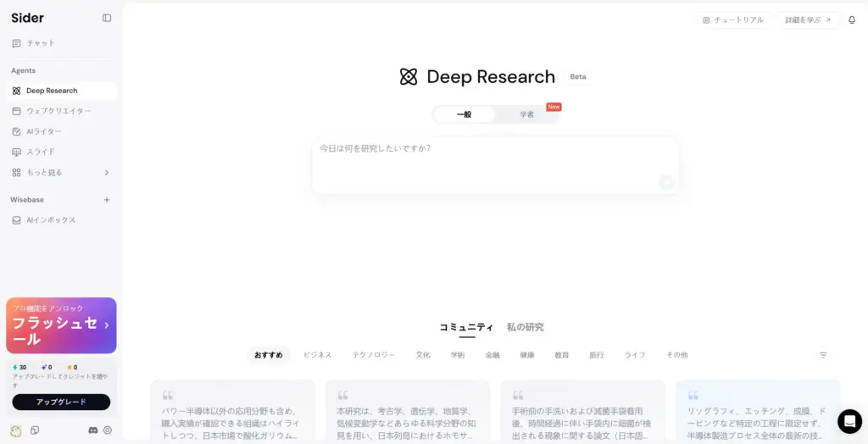The height and width of the screenshot is (444, 868).
Task: Click the green 30 credits indicator
Action: [x=19, y=368]
